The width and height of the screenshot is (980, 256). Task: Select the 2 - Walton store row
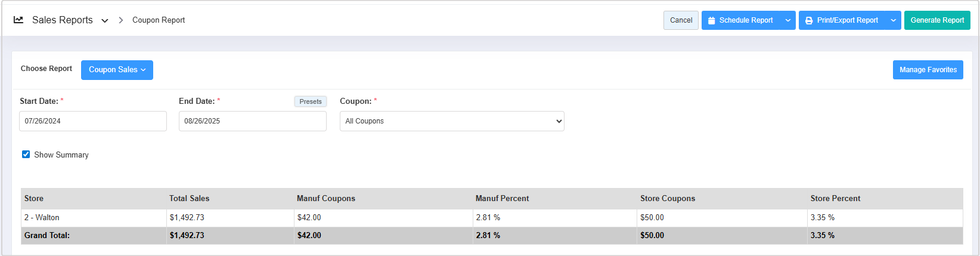(42, 218)
